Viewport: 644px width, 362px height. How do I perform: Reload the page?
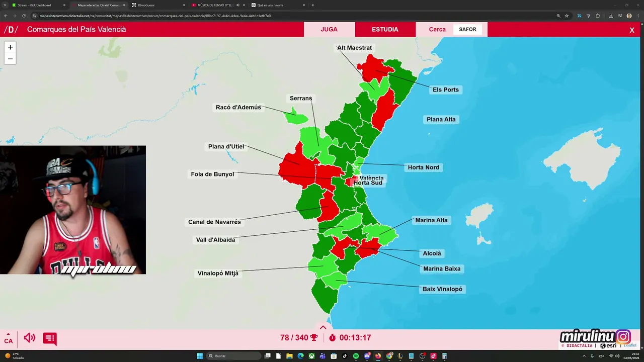pyautogui.click(x=23, y=16)
